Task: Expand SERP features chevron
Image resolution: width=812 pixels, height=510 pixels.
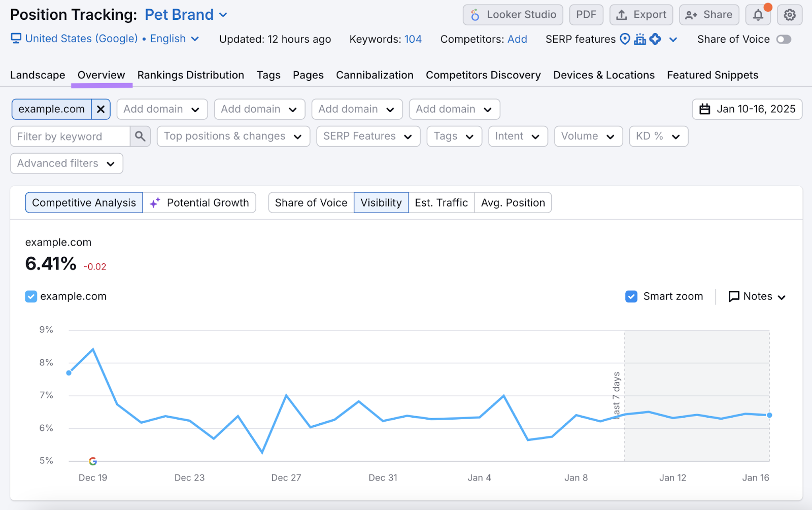Action: pyautogui.click(x=673, y=40)
